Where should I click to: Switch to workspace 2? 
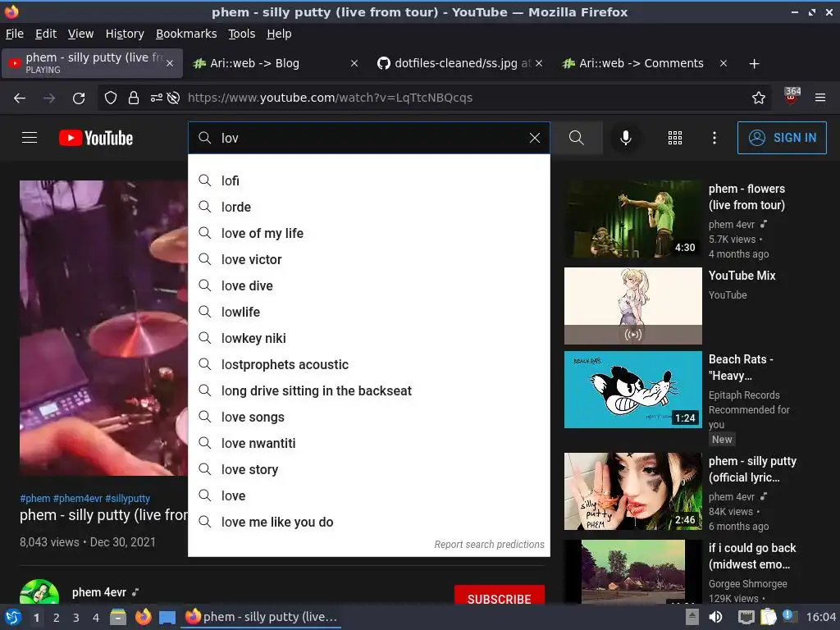click(57, 618)
